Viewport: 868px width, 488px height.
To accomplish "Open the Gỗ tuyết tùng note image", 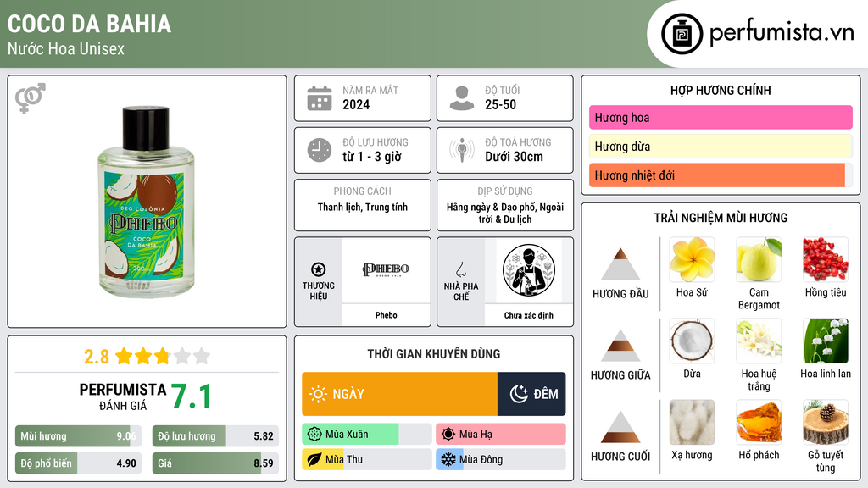I will click(826, 422).
